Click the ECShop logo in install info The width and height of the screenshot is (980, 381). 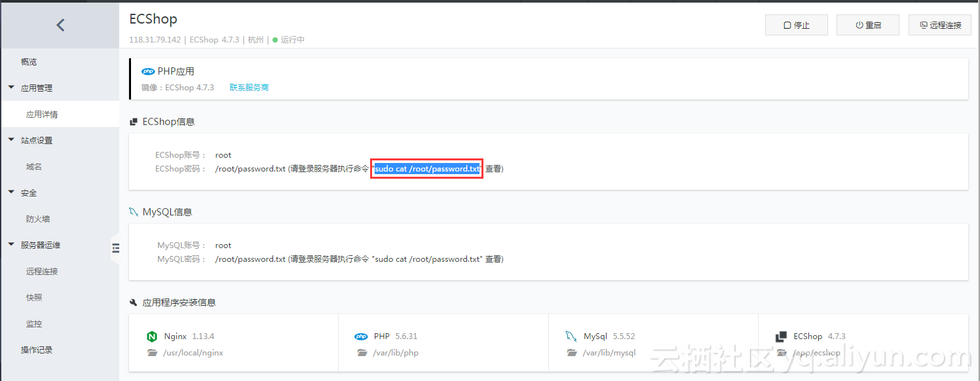pyautogui.click(x=781, y=336)
